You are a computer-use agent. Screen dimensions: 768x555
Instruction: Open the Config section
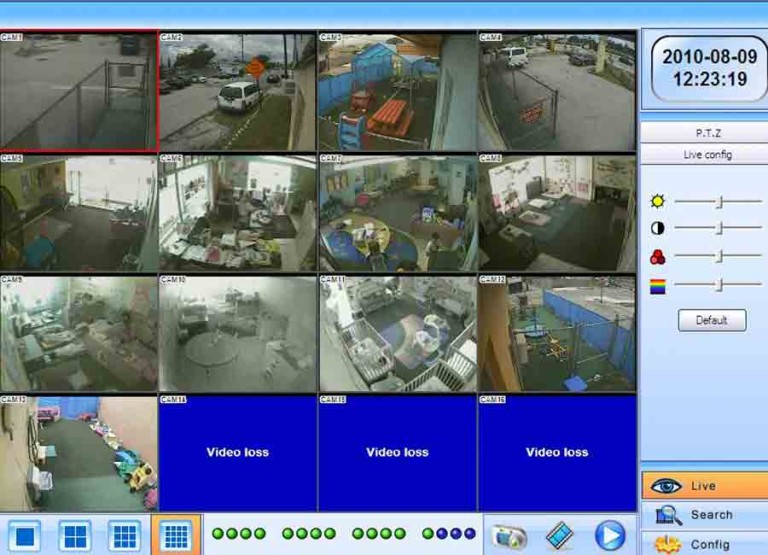[704, 544]
